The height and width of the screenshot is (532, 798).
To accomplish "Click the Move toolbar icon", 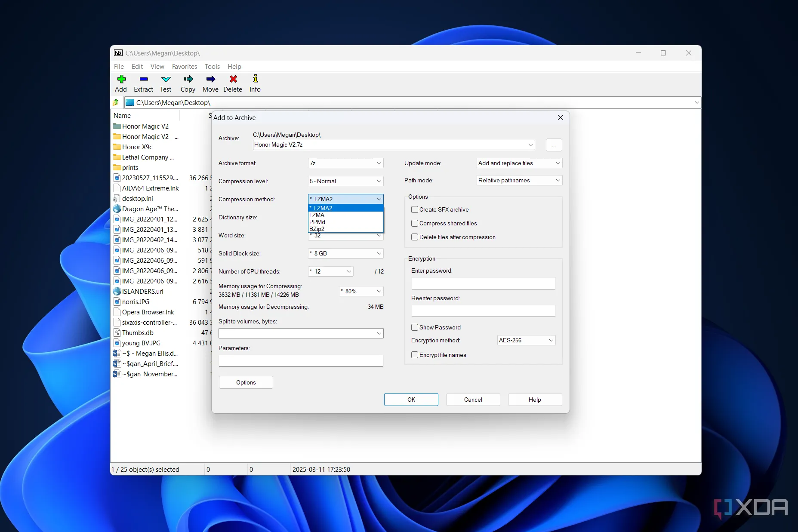I will pyautogui.click(x=210, y=79).
